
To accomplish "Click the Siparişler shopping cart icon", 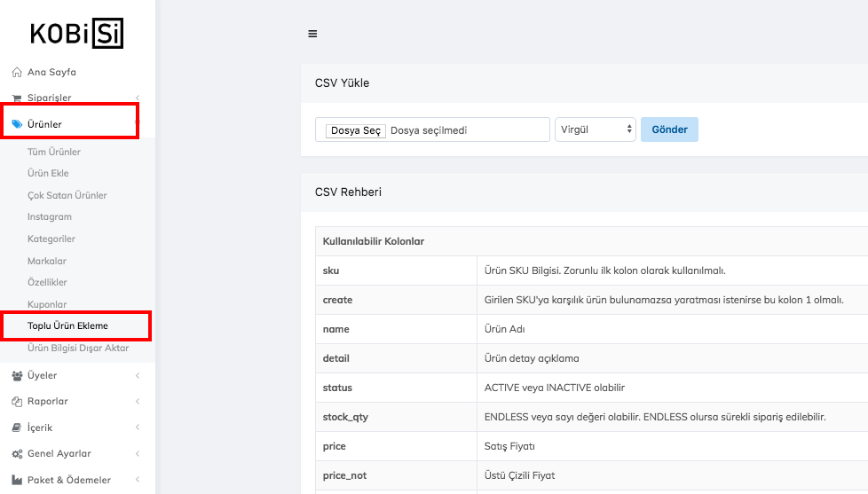I will click(17, 98).
